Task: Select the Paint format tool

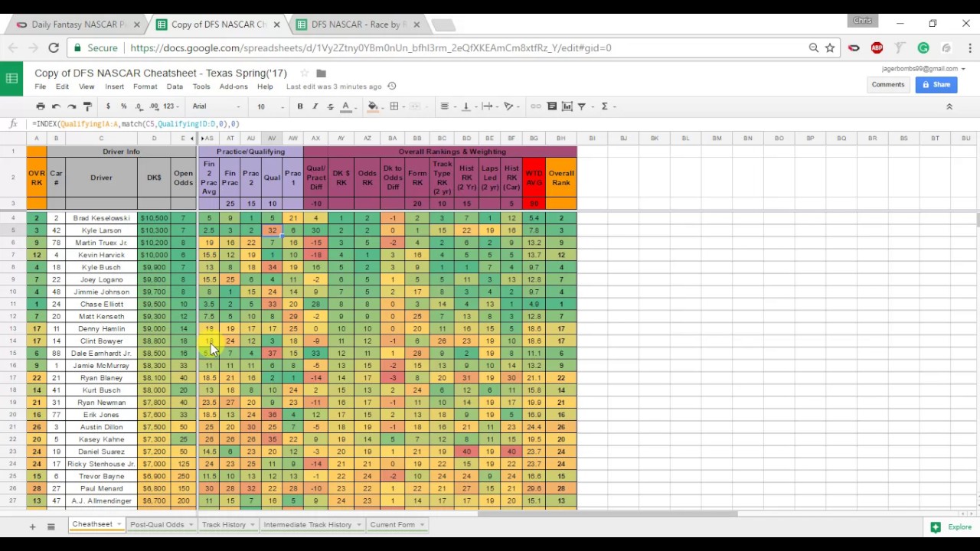Action: (x=87, y=106)
